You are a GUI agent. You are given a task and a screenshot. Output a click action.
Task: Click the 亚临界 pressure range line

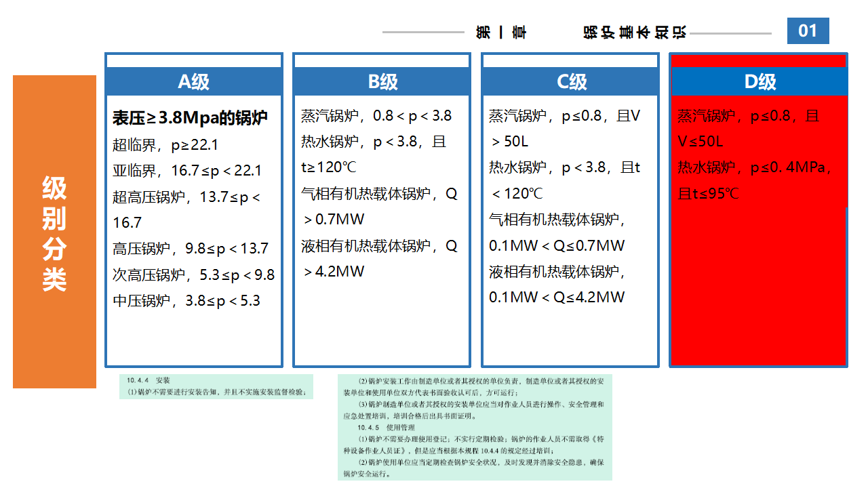coord(186,171)
